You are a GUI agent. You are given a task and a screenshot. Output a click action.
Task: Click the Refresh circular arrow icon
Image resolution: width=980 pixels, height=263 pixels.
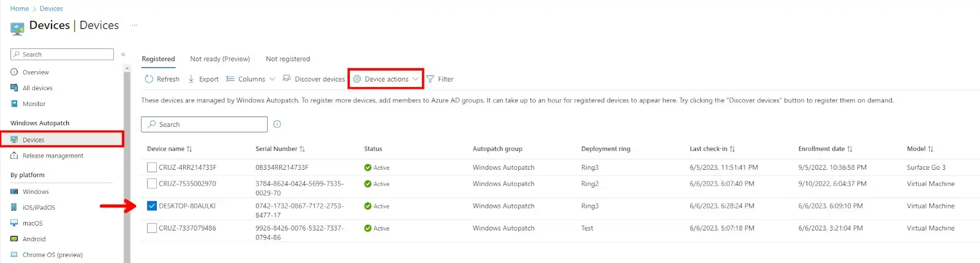click(149, 79)
